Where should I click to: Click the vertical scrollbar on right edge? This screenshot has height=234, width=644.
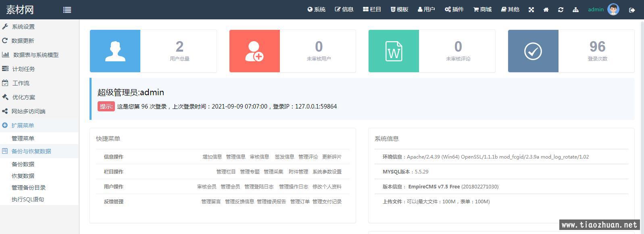(642, 121)
